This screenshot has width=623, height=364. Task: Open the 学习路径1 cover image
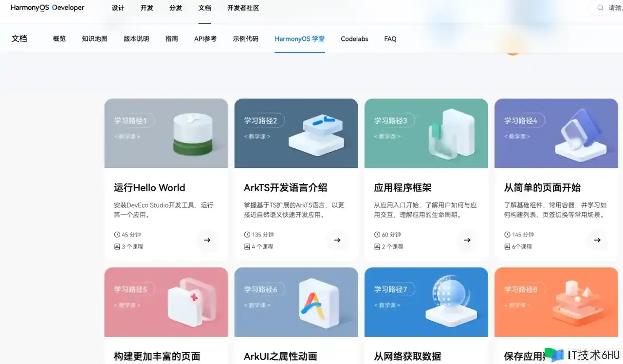point(166,133)
